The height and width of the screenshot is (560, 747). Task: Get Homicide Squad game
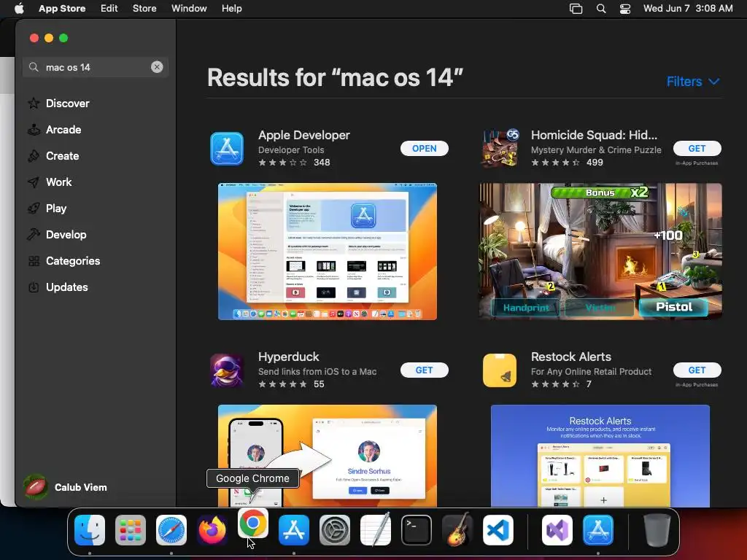697,148
